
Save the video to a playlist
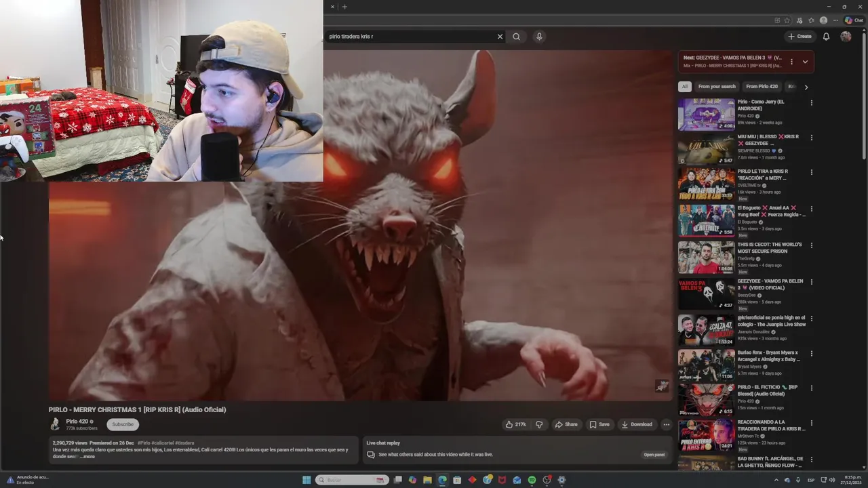(599, 424)
